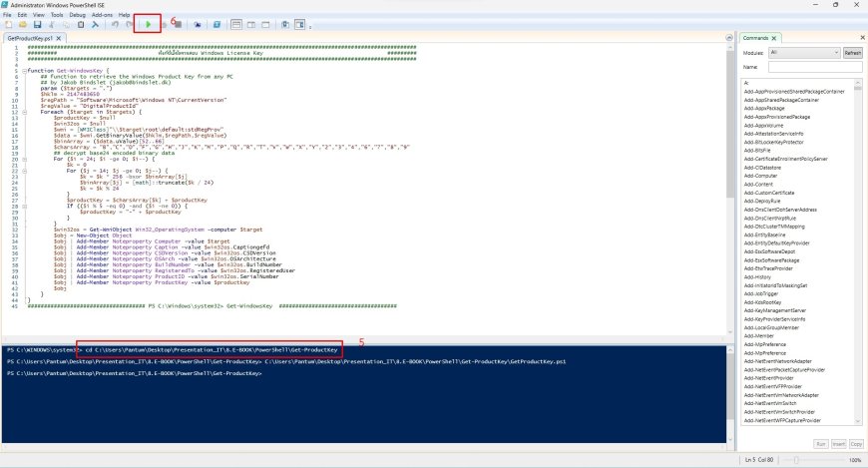Open the Modules dropdown
This screenshot has height=468, width=868.
(804, 53)
